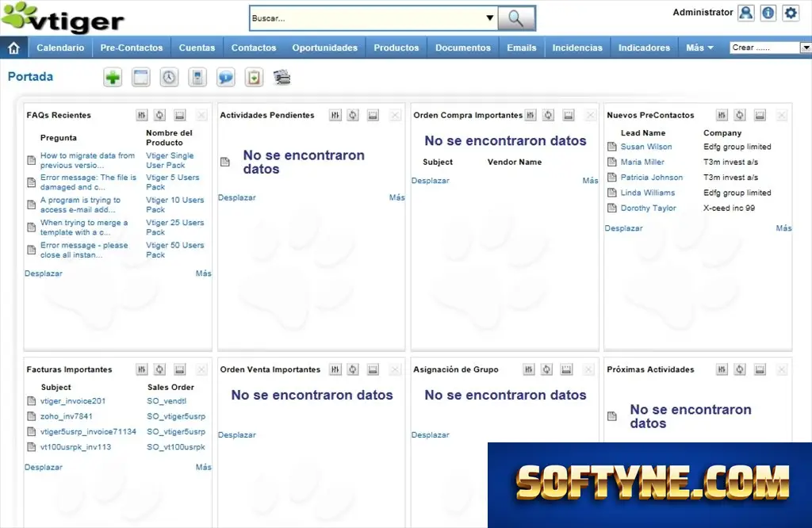
Task: Open product Vtiger 25 Users Pack
Action: coord(175,228)
